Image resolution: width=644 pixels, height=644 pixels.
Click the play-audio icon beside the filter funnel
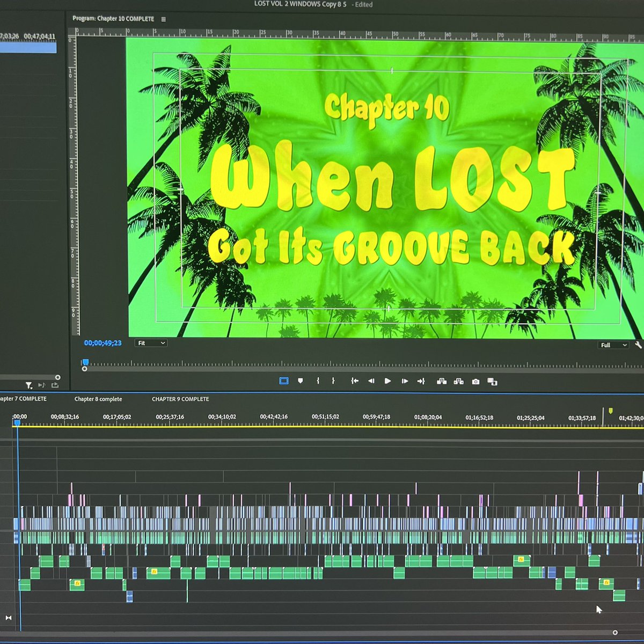pos(42,385)
